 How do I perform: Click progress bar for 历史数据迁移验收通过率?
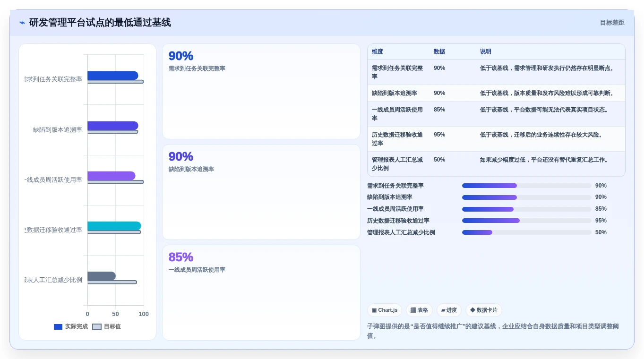[527, 221]
